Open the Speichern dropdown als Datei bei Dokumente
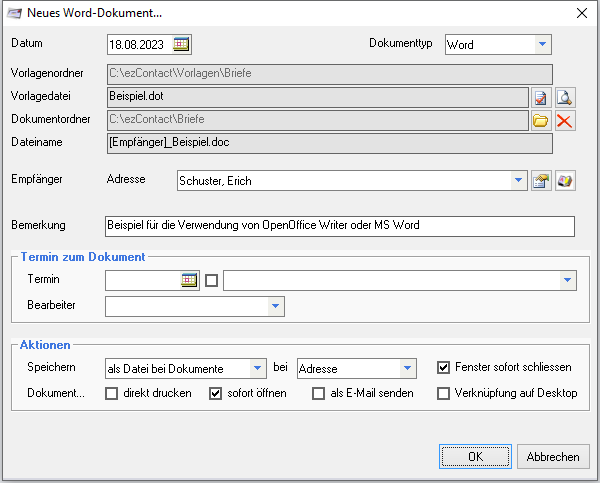This screenshot has width=600, height=483. coord(258,369)
